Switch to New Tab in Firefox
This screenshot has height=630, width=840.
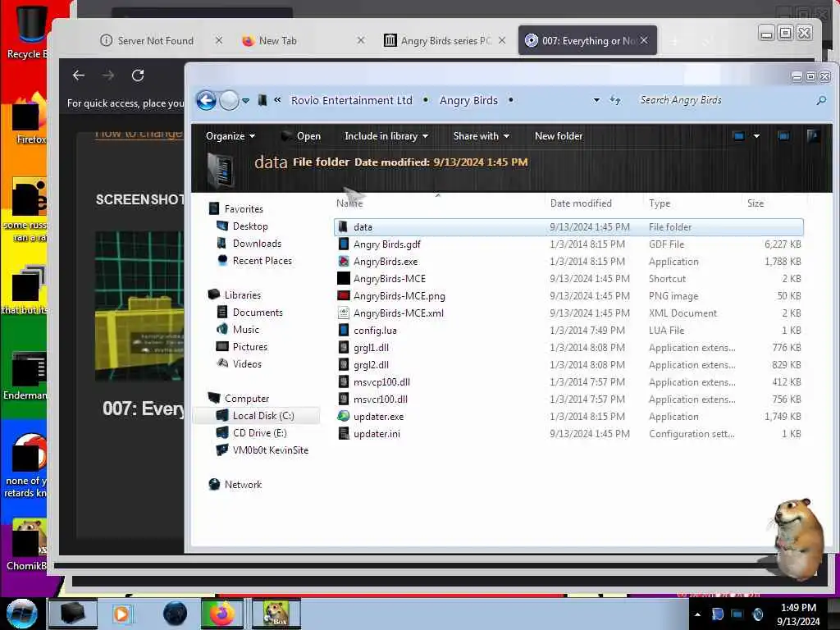click(277, 41)
